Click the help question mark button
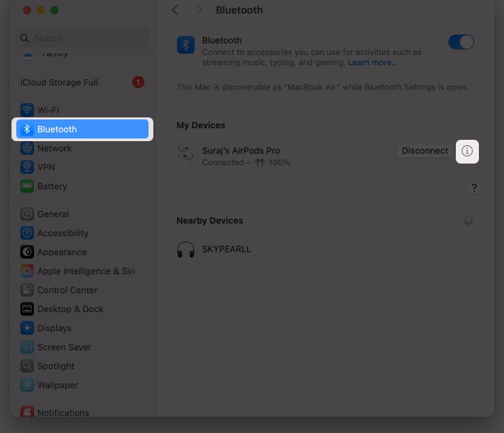Screen dimensions: 504x433 473,187
